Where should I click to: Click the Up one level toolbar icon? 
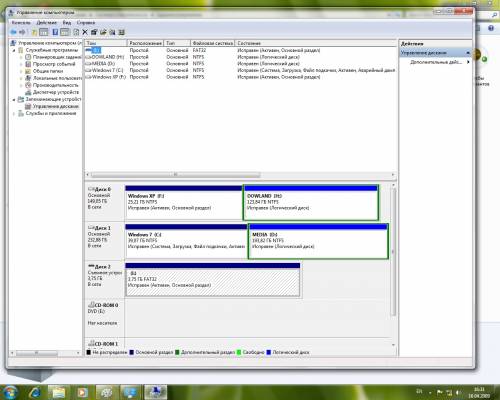point(35,32)
